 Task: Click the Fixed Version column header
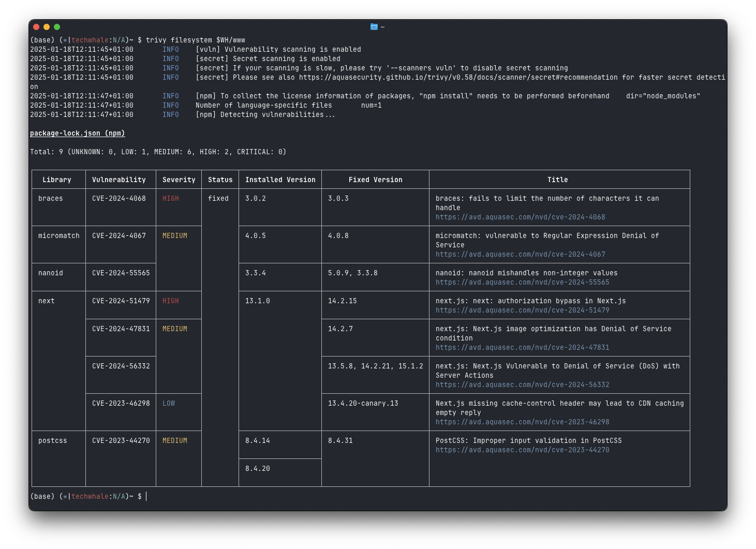click(376, 180)
